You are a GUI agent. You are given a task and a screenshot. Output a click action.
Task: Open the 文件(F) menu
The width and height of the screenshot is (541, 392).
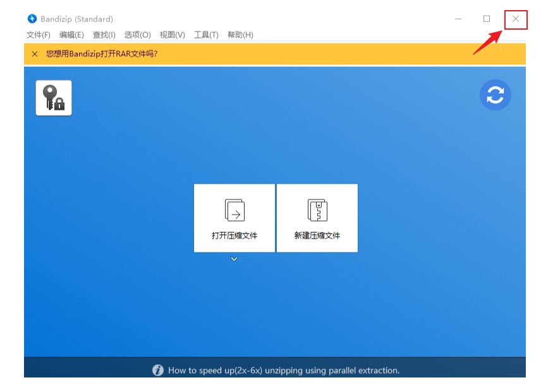39,35
